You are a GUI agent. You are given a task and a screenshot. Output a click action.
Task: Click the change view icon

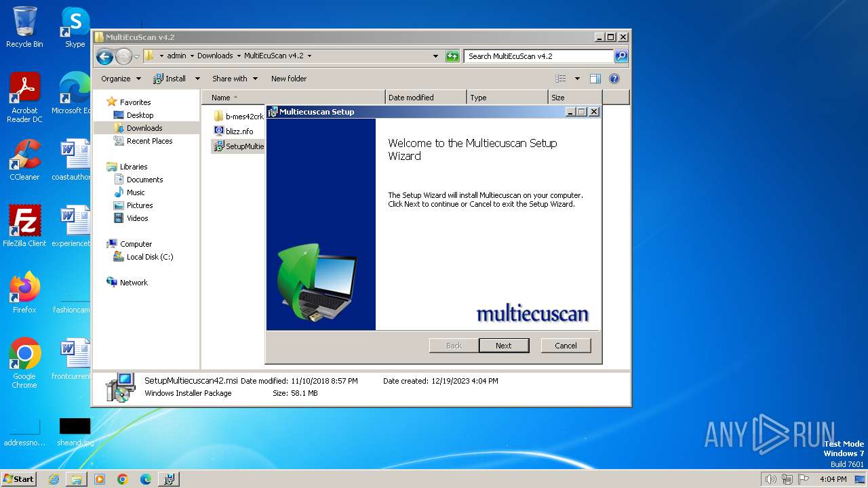coord(561,79)
